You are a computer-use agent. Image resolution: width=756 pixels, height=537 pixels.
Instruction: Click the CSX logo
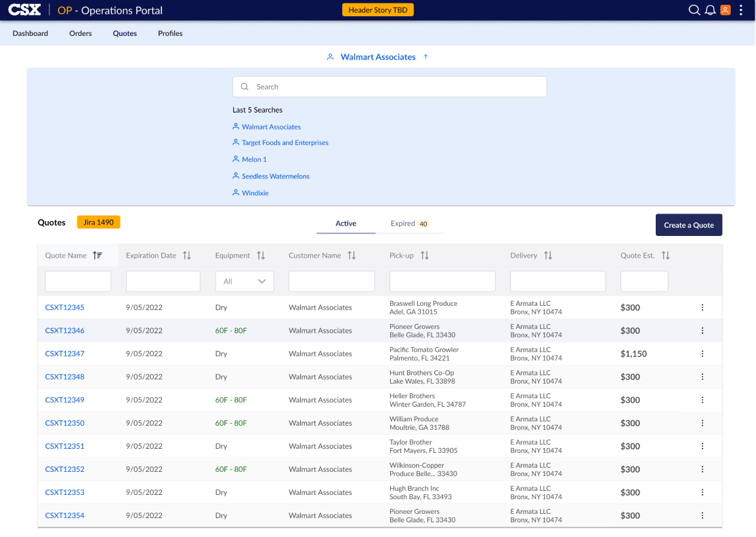24,10
